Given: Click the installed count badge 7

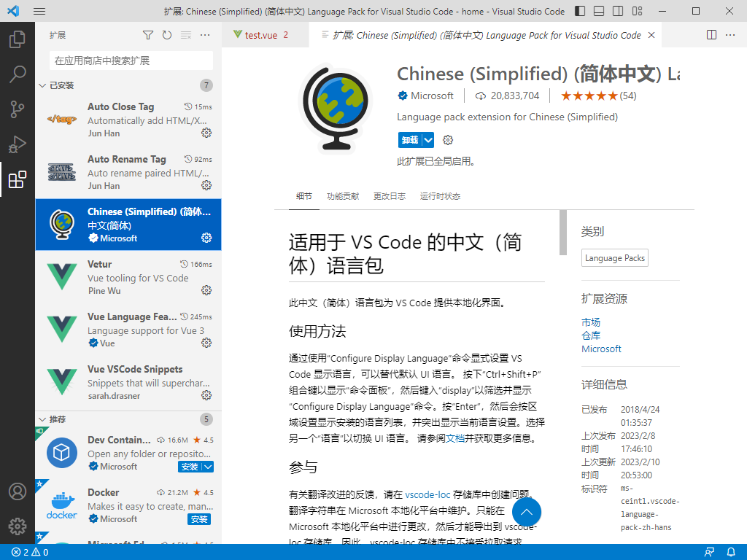Looking at the screenshot, I should coord(206,85).
